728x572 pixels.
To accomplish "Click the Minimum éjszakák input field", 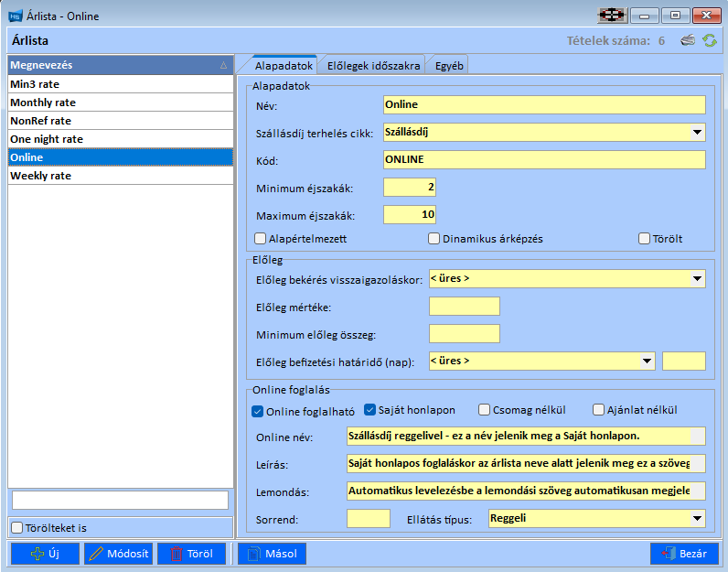I will pyautogui.click(x=410, y=188).
